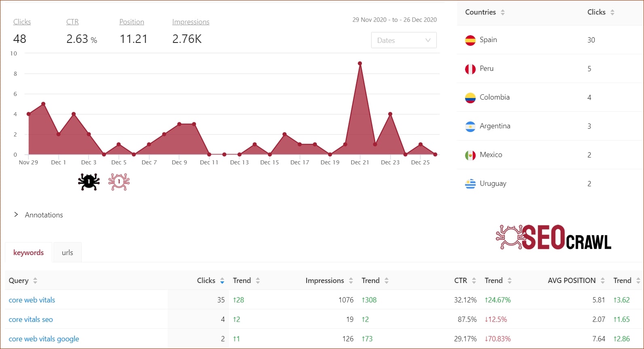
Task: Click the pink crawler annotation icon
Action: (119, 182)
